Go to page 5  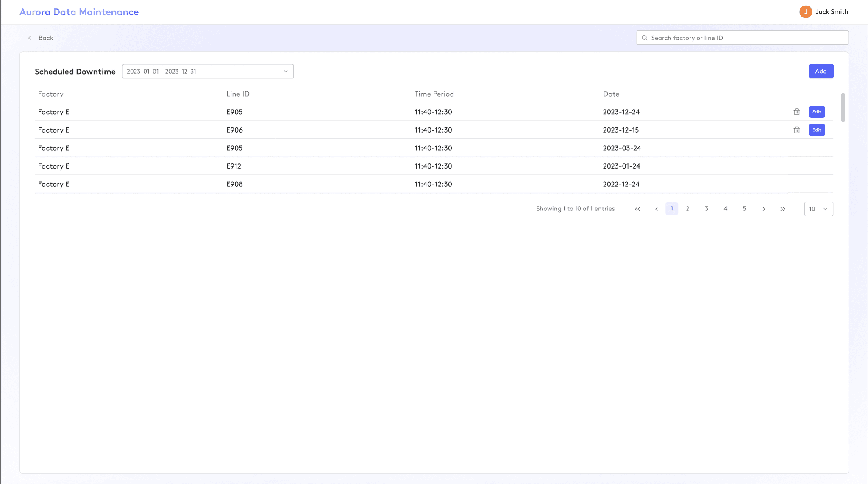click(744, 209)
